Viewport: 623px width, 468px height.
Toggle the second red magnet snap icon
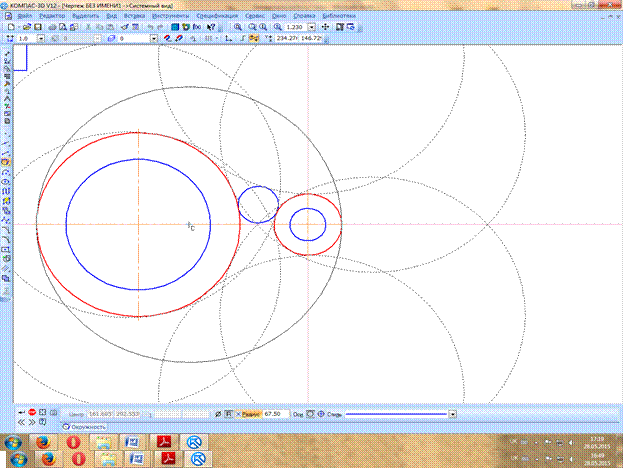click(x=179, y=39)
